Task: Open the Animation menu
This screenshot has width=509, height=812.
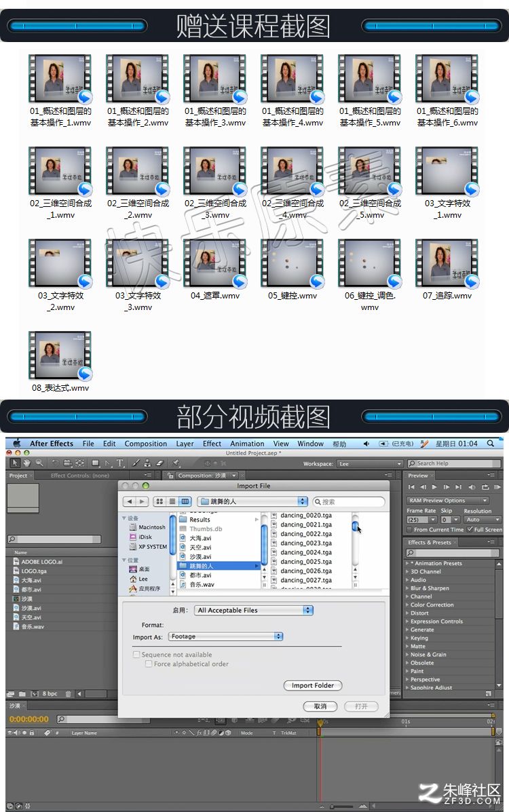Action: click(x=247, y=444)
